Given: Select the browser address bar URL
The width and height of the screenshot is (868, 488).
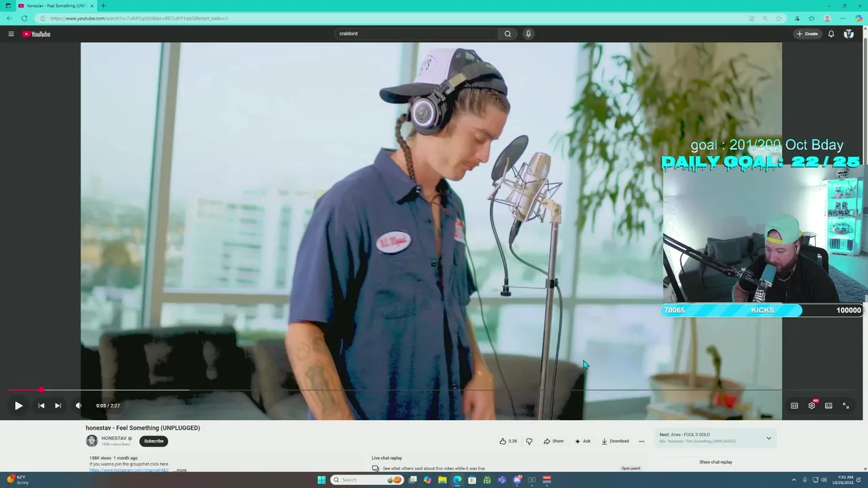Looking at the screenshot, I should [139, 18].
